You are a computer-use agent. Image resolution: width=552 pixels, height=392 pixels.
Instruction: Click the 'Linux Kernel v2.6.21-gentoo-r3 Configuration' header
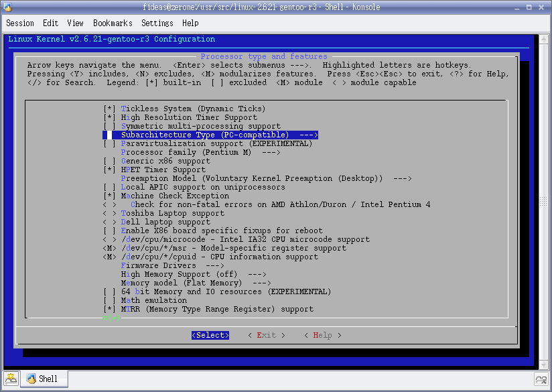(112, 39)
